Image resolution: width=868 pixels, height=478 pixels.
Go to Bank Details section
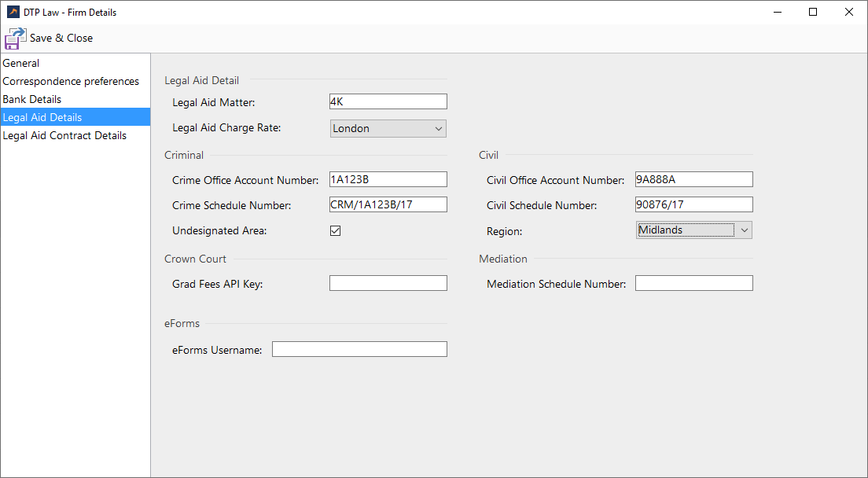click(x=32, y=99)
